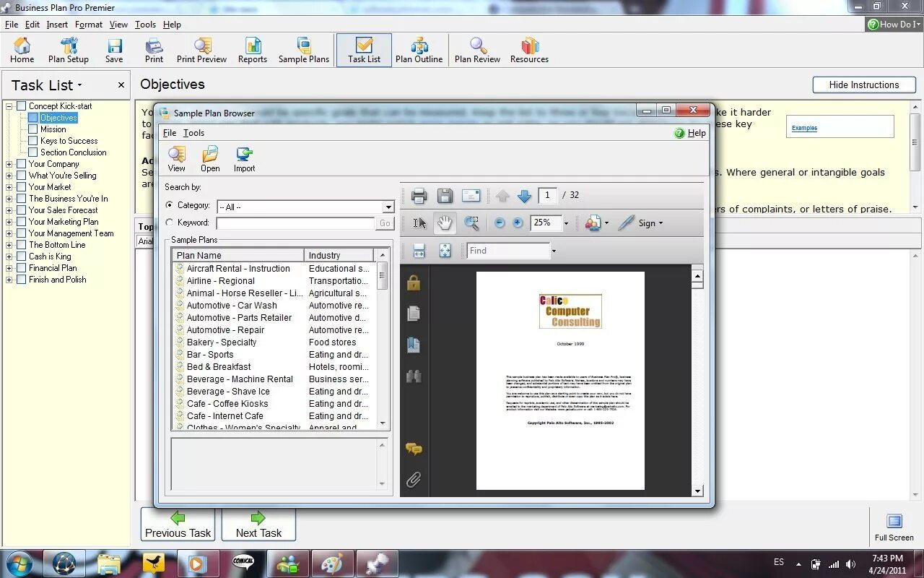The image size is (924, 578).
Task: Open the main Help menu
Action: 172,25
